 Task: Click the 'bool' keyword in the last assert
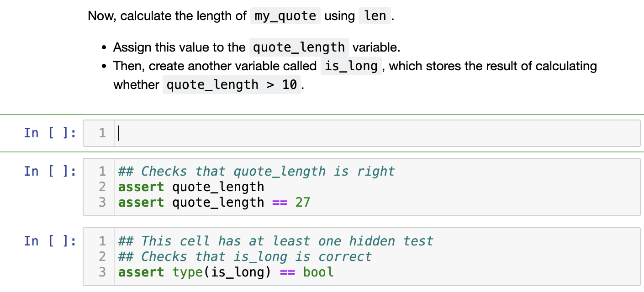click(x=318, y=272)
